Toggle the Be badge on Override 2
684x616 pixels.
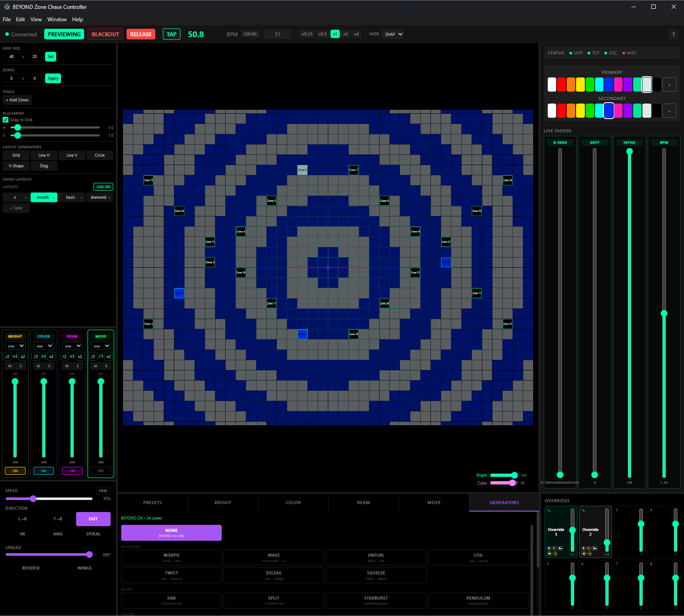[x=595, y=548]
